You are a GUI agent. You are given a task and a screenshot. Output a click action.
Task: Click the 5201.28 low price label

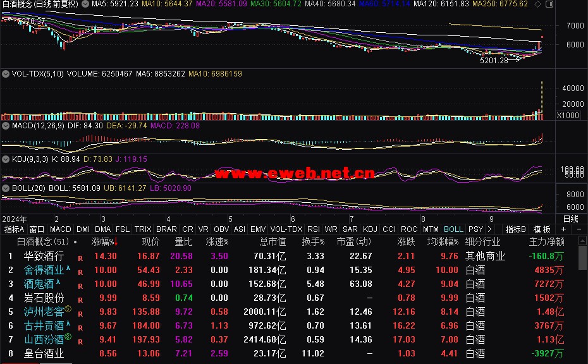[494, 61]
